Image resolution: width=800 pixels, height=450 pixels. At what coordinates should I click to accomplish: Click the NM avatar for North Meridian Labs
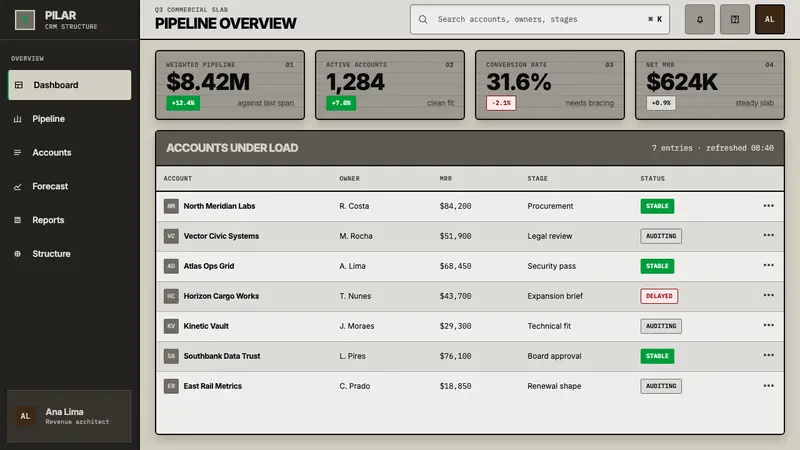tap(171, 206)
